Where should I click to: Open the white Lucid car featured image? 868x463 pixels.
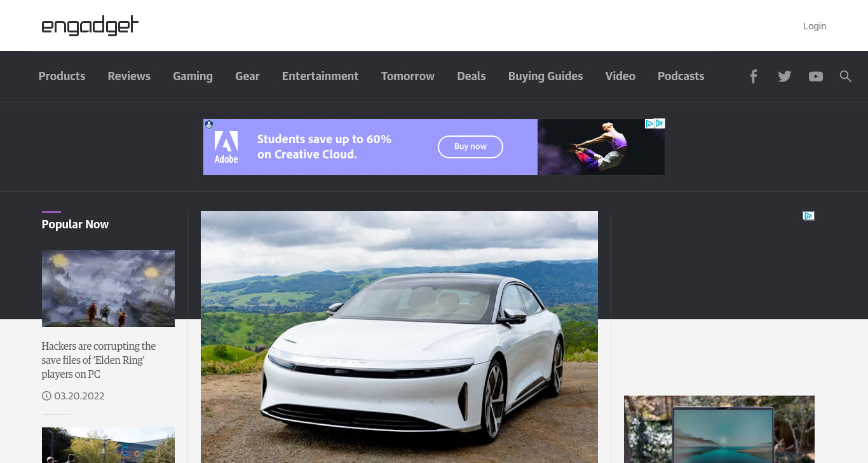point(399,337)
